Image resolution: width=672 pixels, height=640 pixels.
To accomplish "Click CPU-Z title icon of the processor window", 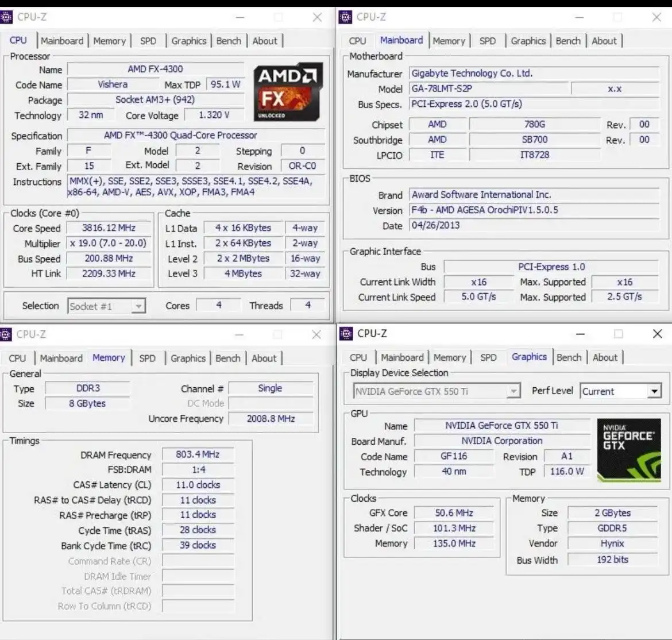I will tap(6, 17).
